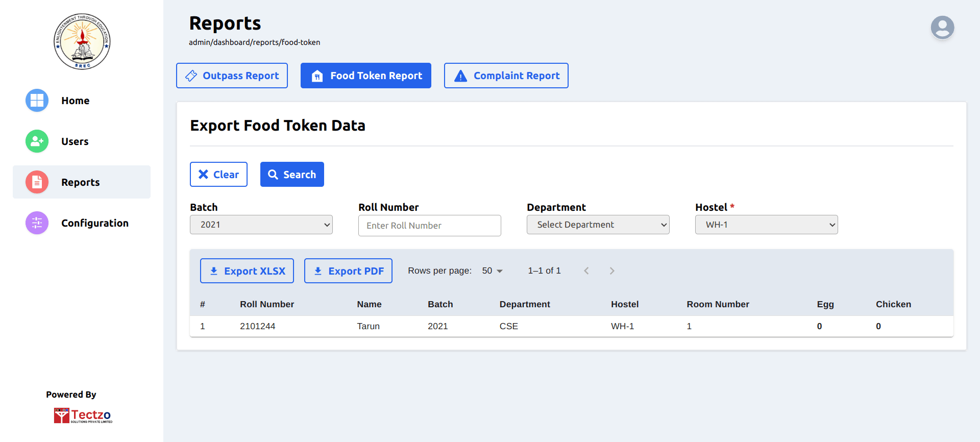Click the blue Home grid icon

click(37, 101)
